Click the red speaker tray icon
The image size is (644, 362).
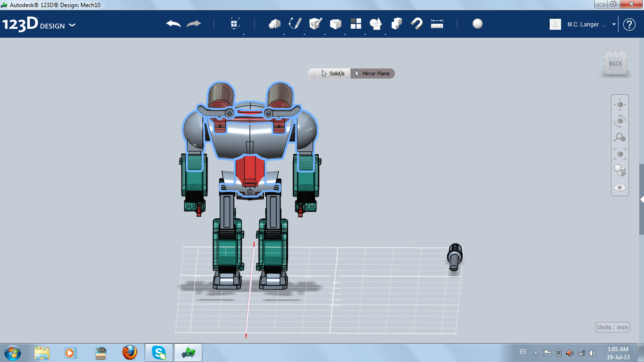tap(570, 353)
